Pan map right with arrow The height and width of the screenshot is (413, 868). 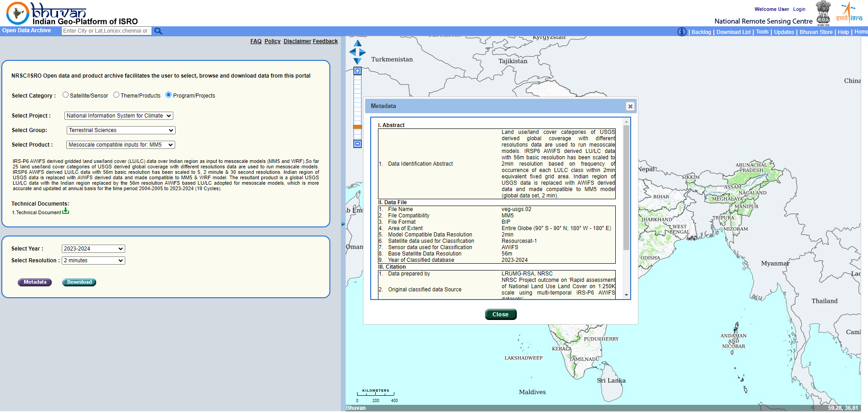pyautogui.click(x=363, y=52)
